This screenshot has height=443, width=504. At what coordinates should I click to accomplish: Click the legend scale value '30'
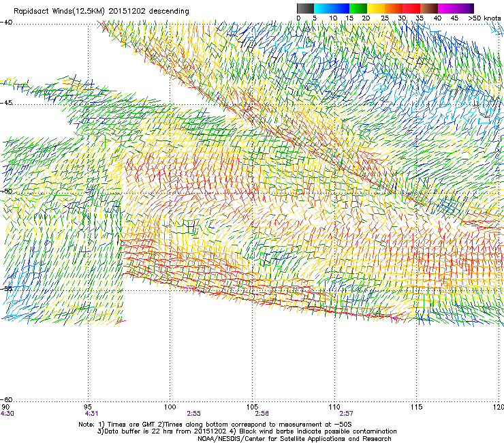[x=402, y=18]
